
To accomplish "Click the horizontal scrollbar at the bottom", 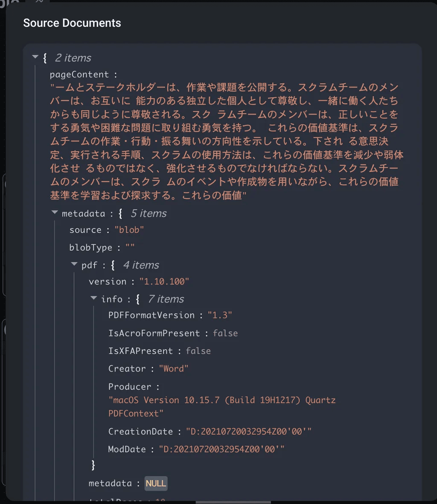I will pyautogui.click(x=233, y=502).
